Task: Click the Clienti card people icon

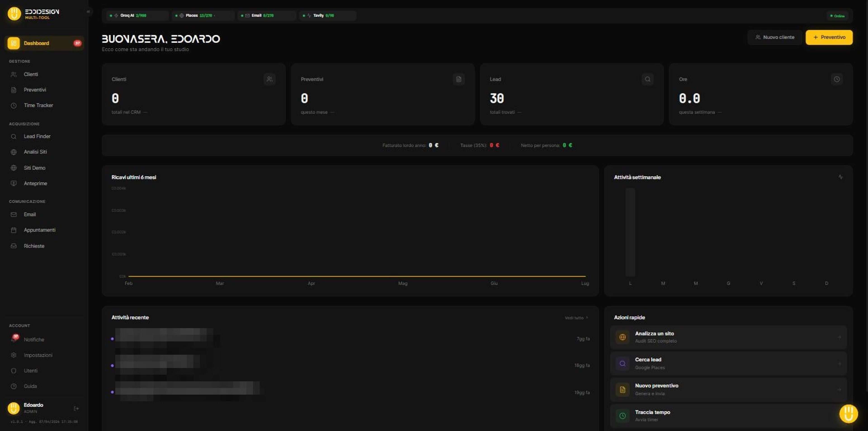Action: 270,79
